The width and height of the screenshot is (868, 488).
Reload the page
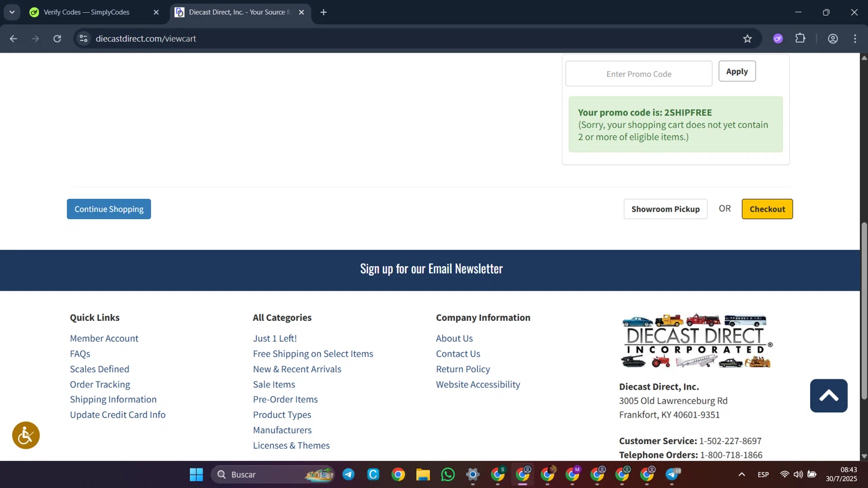pos(57,39)
